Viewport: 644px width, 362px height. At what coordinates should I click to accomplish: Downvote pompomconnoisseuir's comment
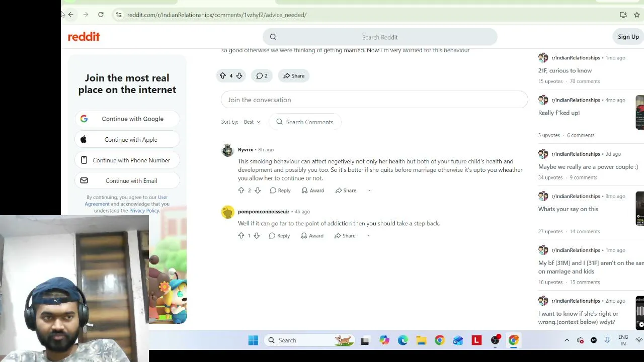(x=257, y=236)
